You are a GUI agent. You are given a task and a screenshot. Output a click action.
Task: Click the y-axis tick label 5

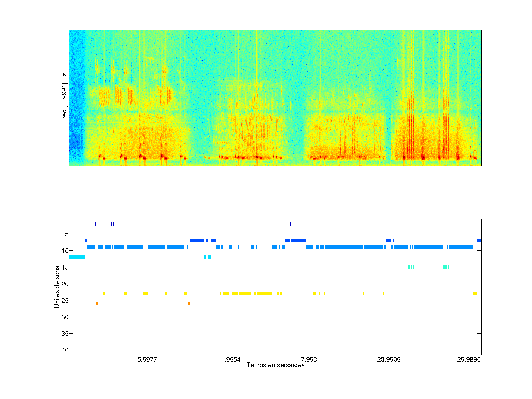click(67, 234)
